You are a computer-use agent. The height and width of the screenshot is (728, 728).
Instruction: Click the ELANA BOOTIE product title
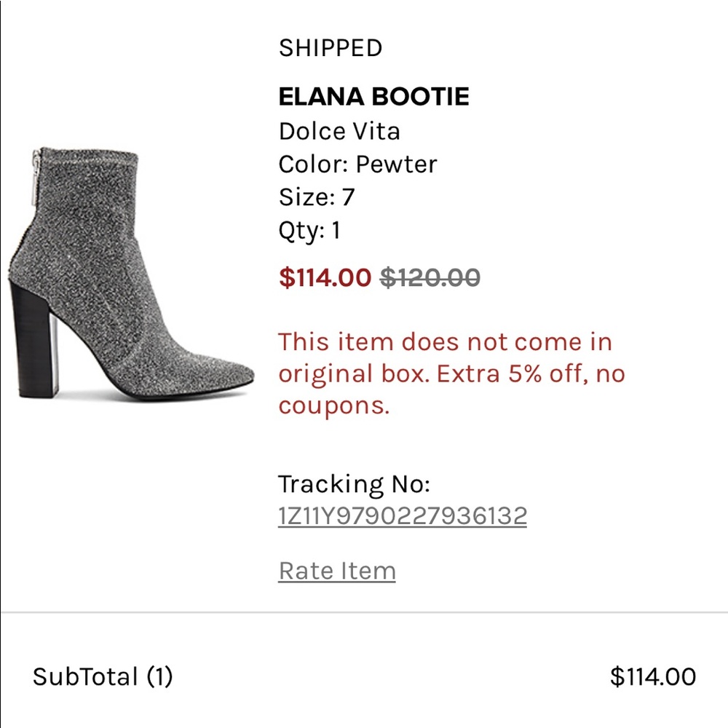(x=373, y=95)
